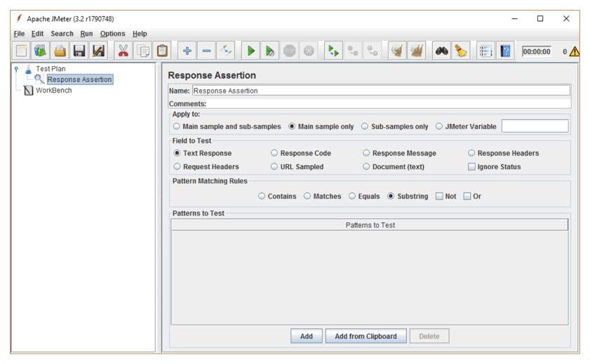Image resolution: width=590 pixels, height=364 pixels.
Task: Open the Run menu
Action: coord(86,34)
